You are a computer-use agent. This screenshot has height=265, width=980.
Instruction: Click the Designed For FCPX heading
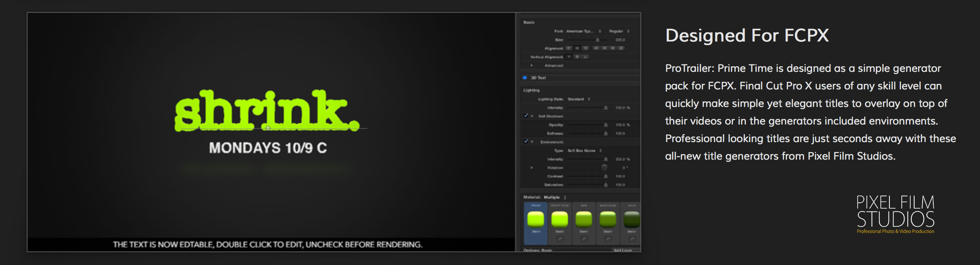747,36
